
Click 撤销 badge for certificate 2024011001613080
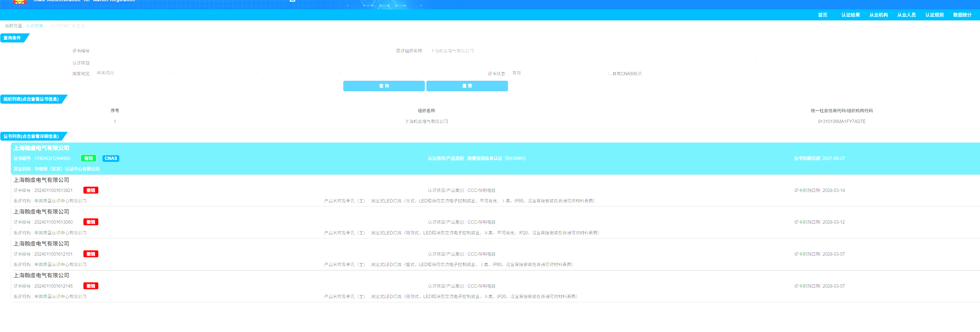pos(91,222)
